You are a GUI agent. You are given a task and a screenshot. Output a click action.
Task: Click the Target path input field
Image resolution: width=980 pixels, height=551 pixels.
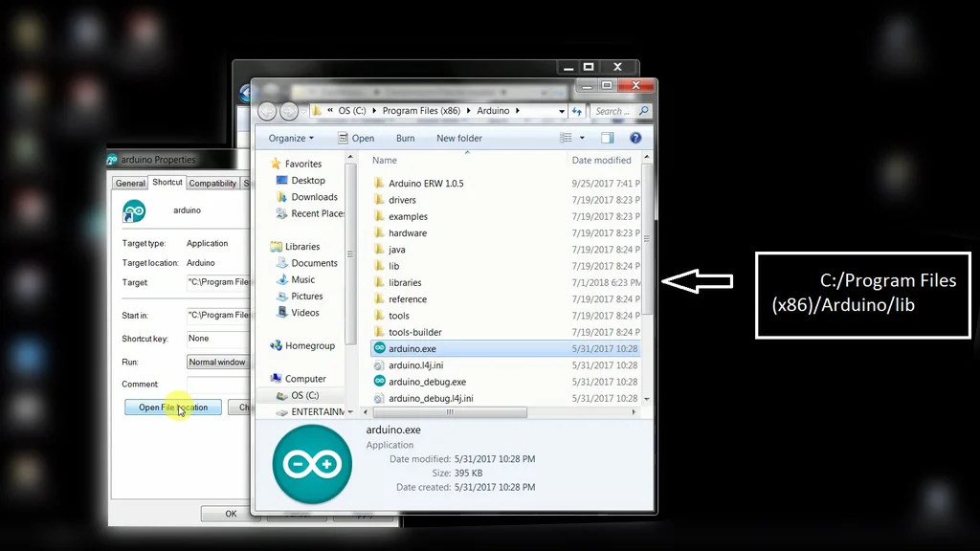tap(218, 282)
